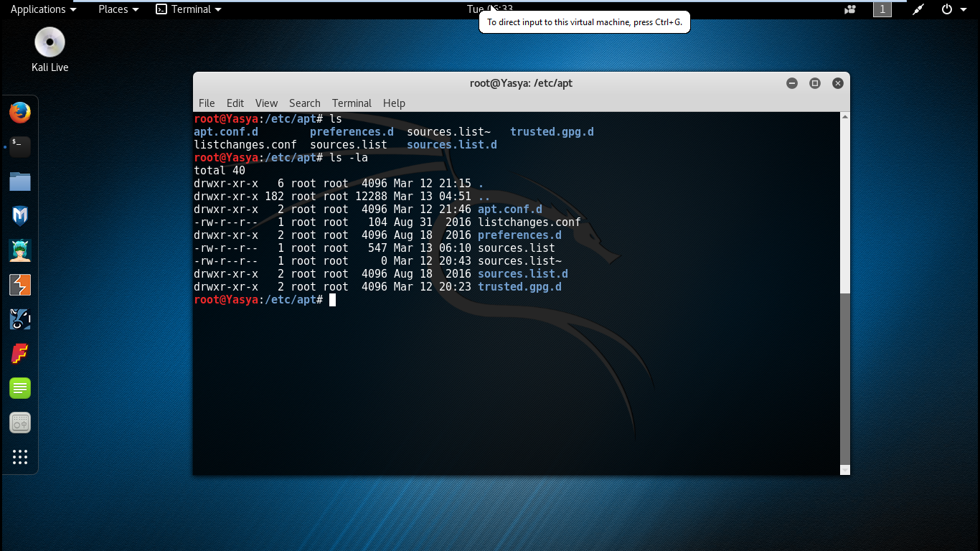The image size is (980, 551).
Task: Close the terminal window
Action: tap(838, 83)
